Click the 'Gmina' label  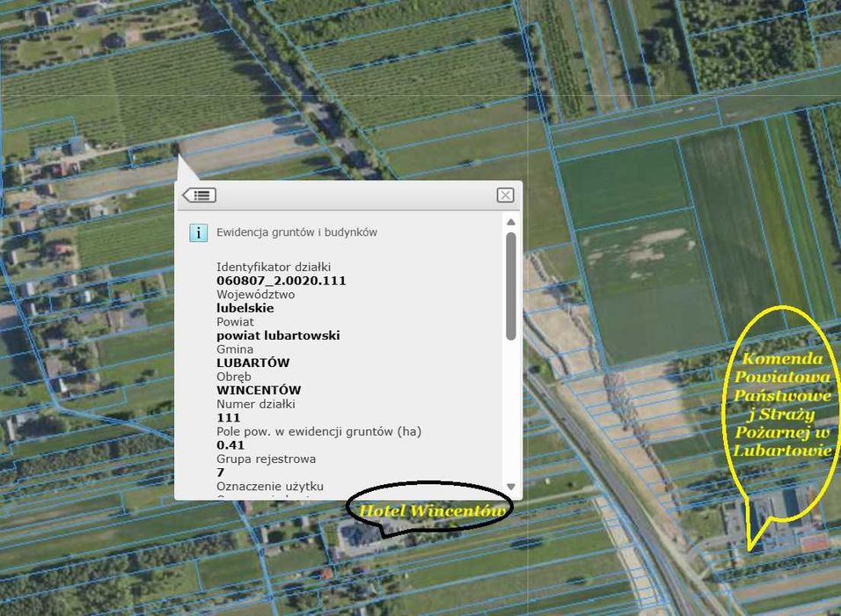235,348
